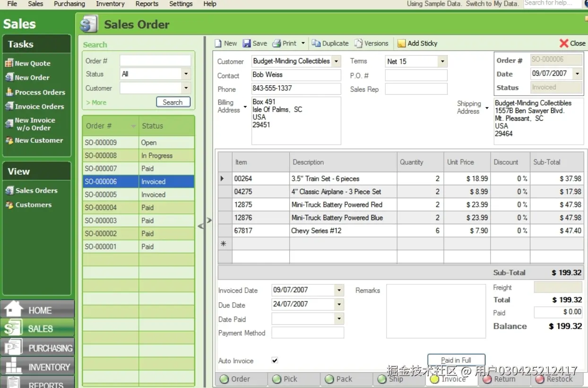Image resolution: width=588 pixels, height=388 pixels.
Task: Open Terms dropdown Net 15
Action: click(x=442, y=61)
